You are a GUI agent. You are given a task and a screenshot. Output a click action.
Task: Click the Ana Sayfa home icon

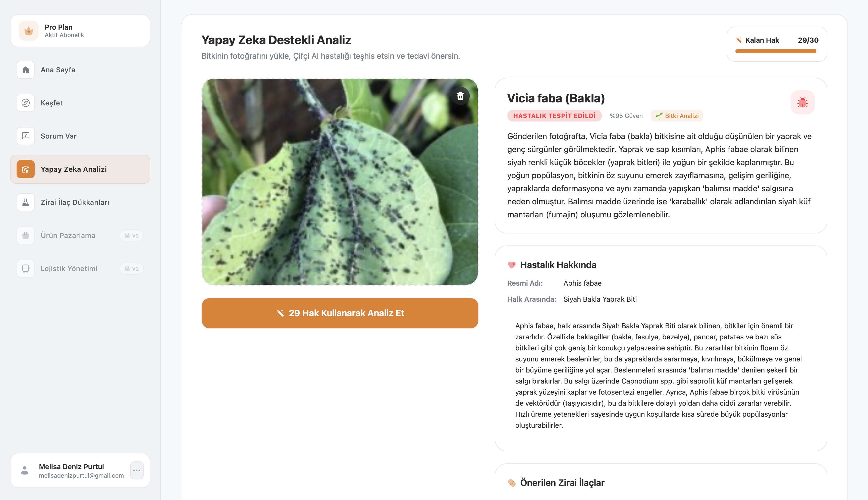[25, 70]
